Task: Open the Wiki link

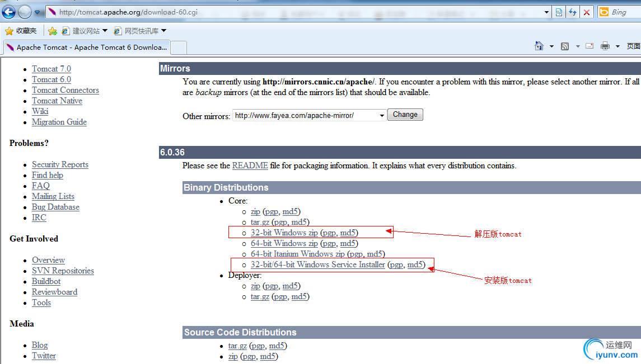Action: pos(40,111)
